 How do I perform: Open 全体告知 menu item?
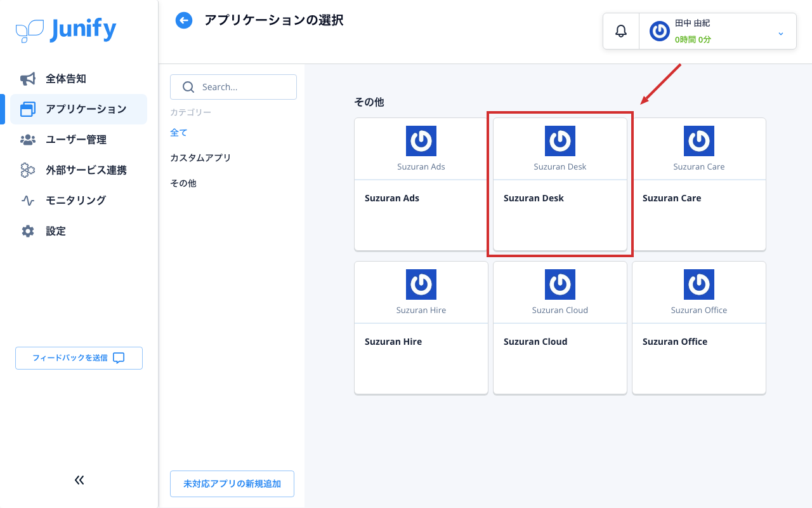point(79,79)
